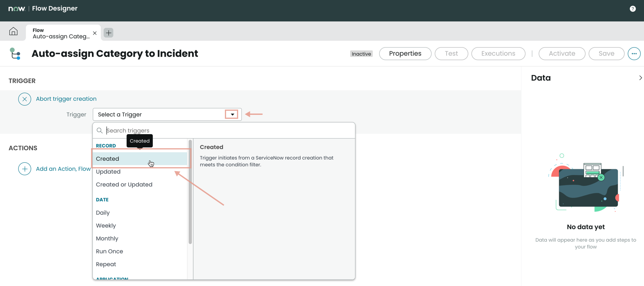This screenshot has height=286, width=644.
Task: Choose the Daily date trigger
Action: tap(140, 213)
